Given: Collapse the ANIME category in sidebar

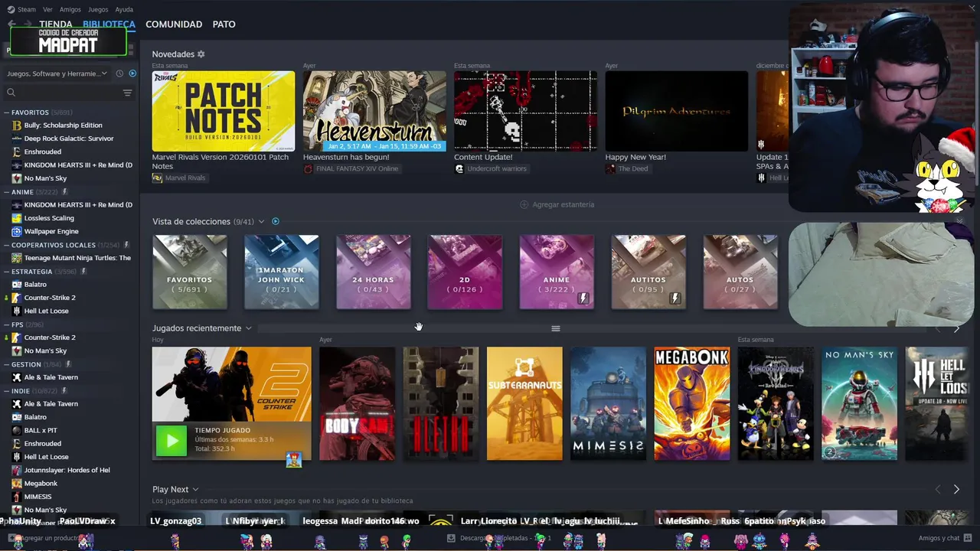Looking at the screenshot, I should tap(7, 192).
